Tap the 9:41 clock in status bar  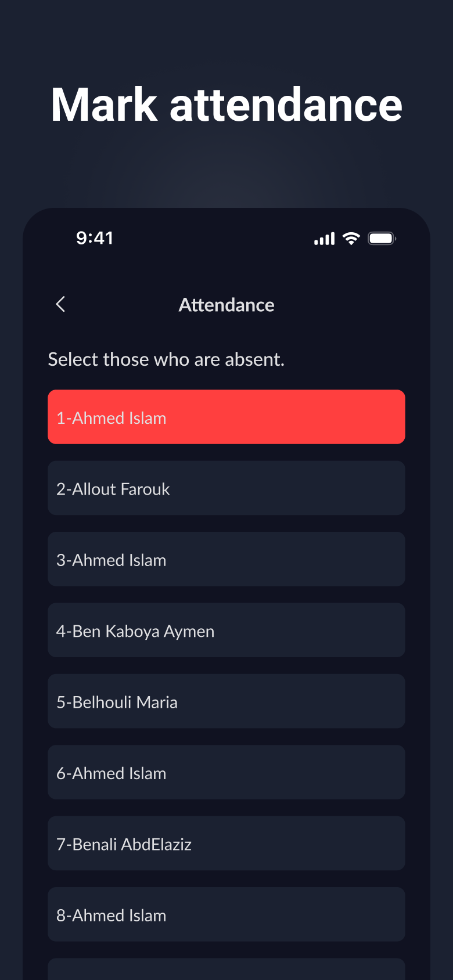point(95,238)
